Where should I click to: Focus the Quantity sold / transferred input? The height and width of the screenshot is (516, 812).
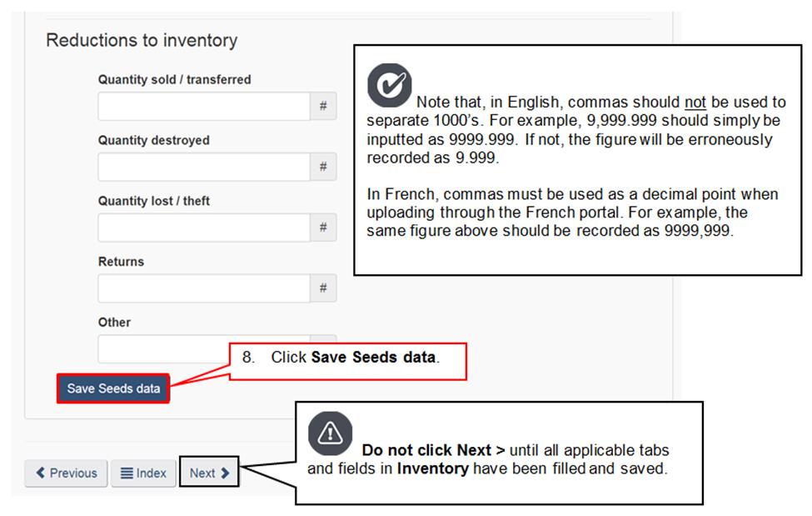coord(204,106)
